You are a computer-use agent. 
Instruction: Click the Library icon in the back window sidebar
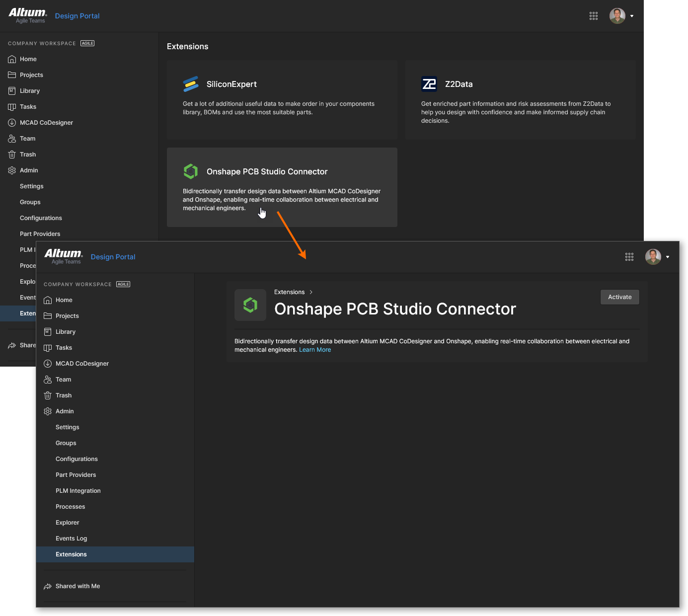12,91
